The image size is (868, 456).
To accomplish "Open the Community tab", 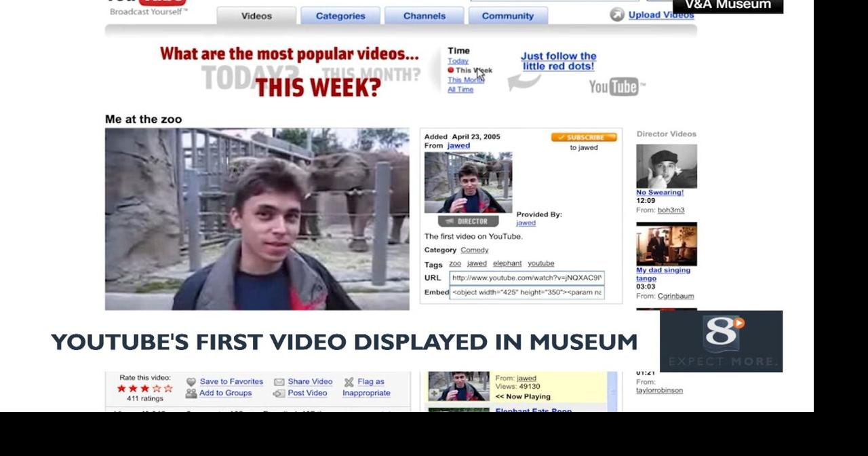I will pyautogui.click(x=508, y=15).
